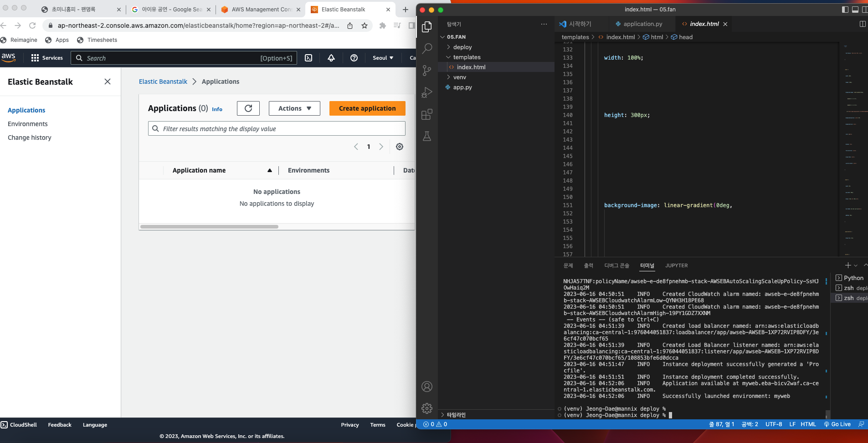Toggle panel layout button in title bar
The height and width of the screenshot is (443, 868).
[x=855, y=9]
